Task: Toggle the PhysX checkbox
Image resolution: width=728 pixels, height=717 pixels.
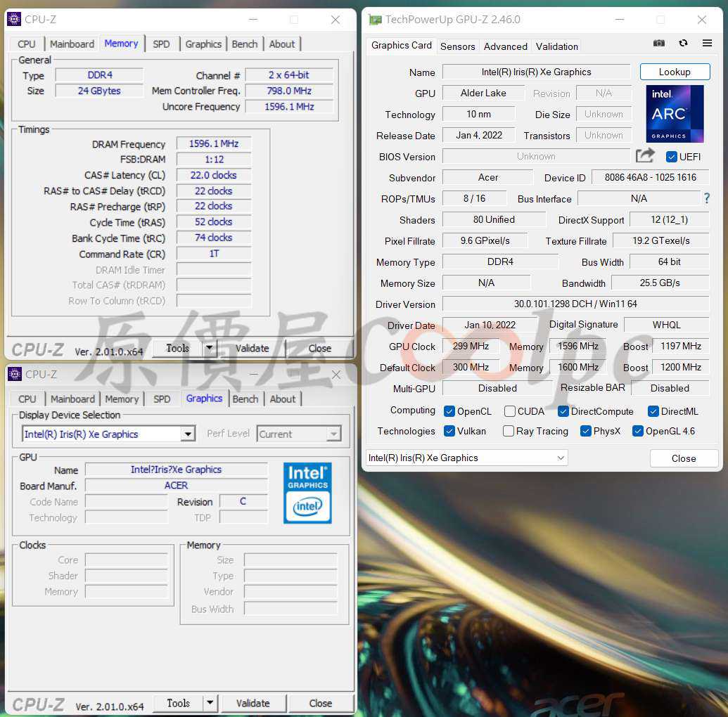Action: tap(585, 431)
